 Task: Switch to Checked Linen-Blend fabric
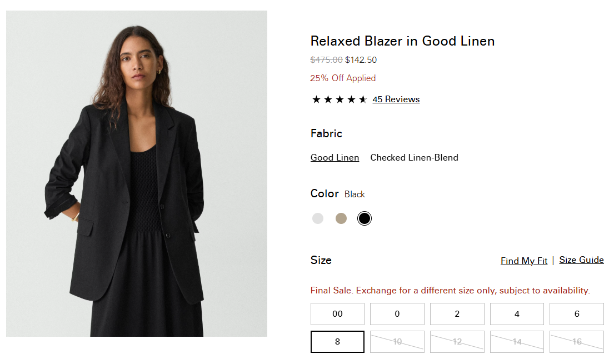[415, 157]
